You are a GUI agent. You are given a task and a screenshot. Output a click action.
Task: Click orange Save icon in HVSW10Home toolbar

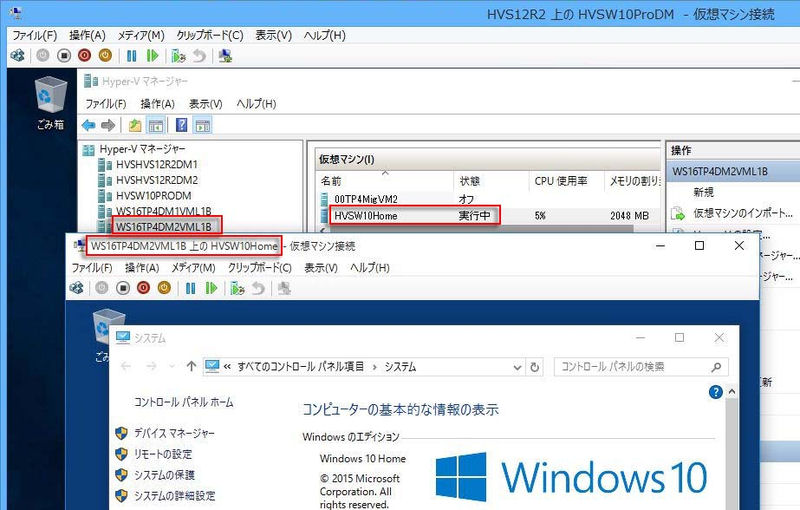click(x=164, y=288)
